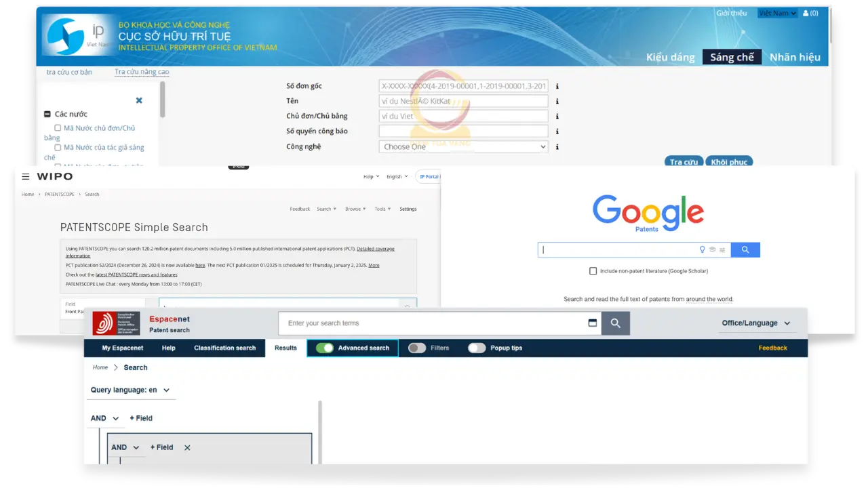Open WIPO English language dropdown
This screenshot has height=488, width=868.
(397, 176)
